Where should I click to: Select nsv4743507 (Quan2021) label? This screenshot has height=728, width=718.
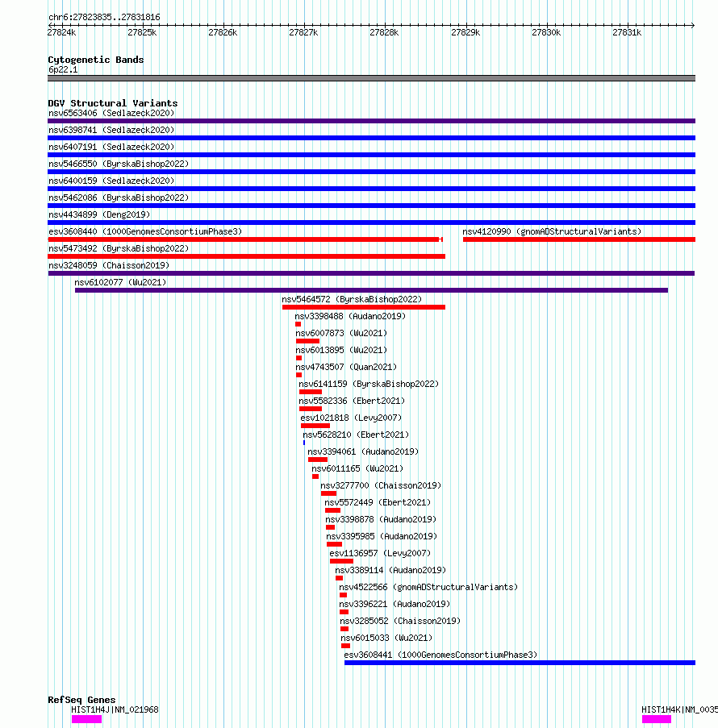tap(347, 368)
